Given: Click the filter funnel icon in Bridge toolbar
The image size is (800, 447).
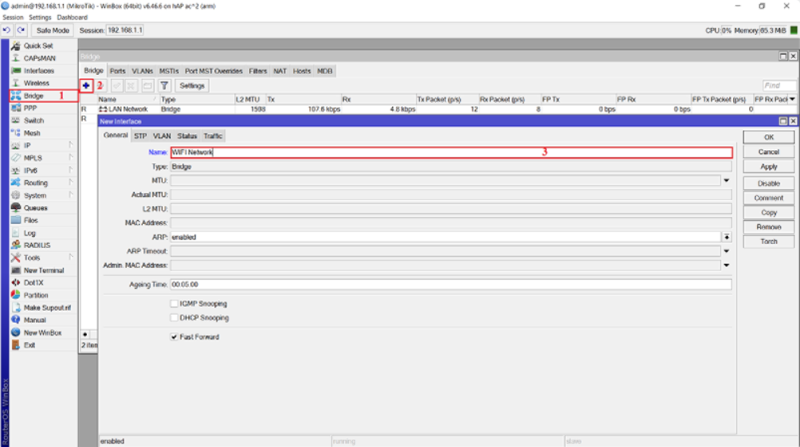Looking at the screenshot, I should tap(164, 86).
